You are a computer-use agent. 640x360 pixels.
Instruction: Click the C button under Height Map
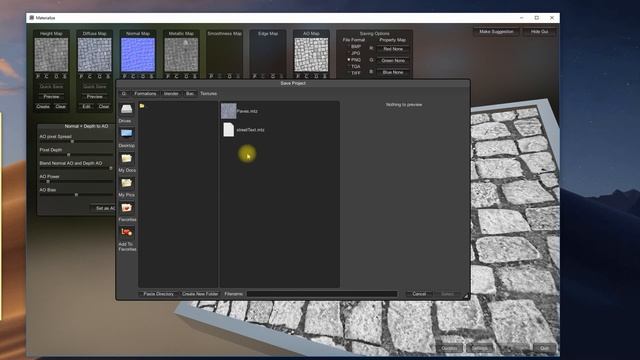click(x=47, y=76)
